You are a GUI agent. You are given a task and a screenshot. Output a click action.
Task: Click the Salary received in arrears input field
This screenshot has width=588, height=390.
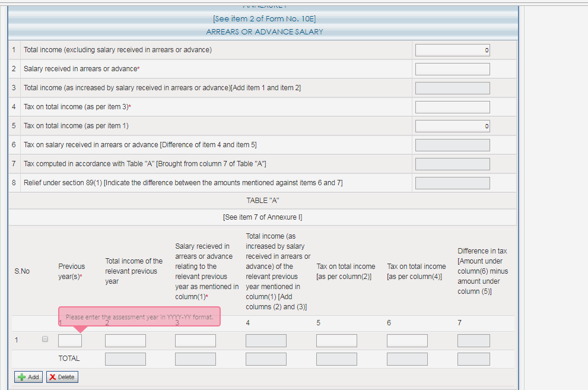(452, 69)
